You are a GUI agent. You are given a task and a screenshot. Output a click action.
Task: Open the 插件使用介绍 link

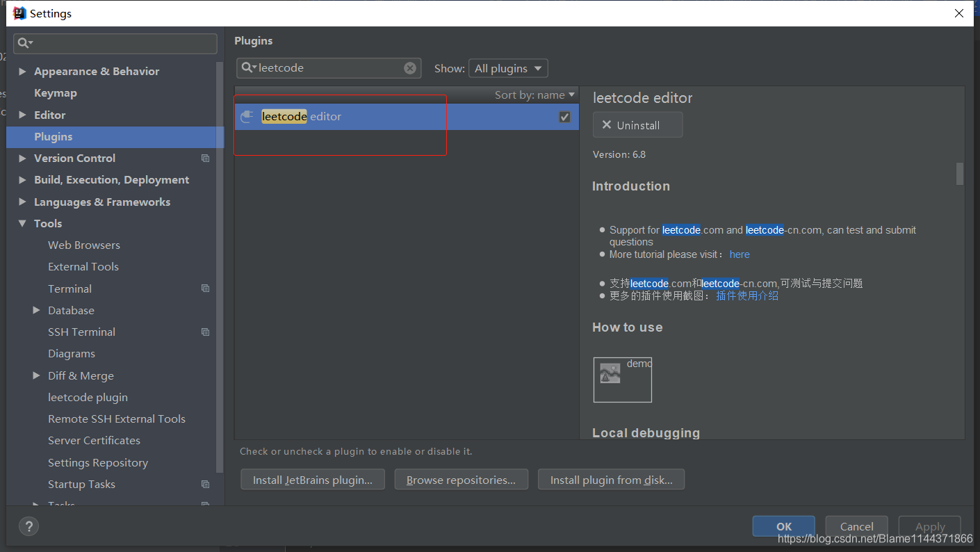747,295
